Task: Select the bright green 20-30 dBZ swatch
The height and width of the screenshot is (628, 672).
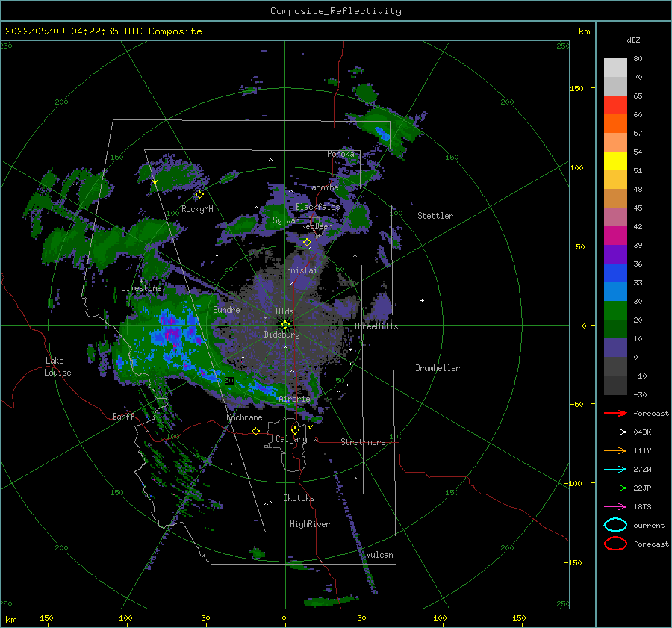Action: (x=615, y=311)
